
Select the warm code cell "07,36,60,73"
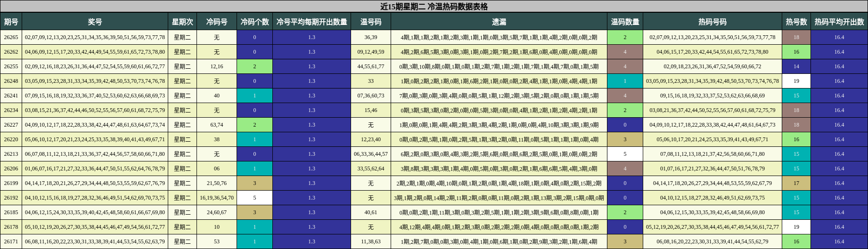(371, 96)
